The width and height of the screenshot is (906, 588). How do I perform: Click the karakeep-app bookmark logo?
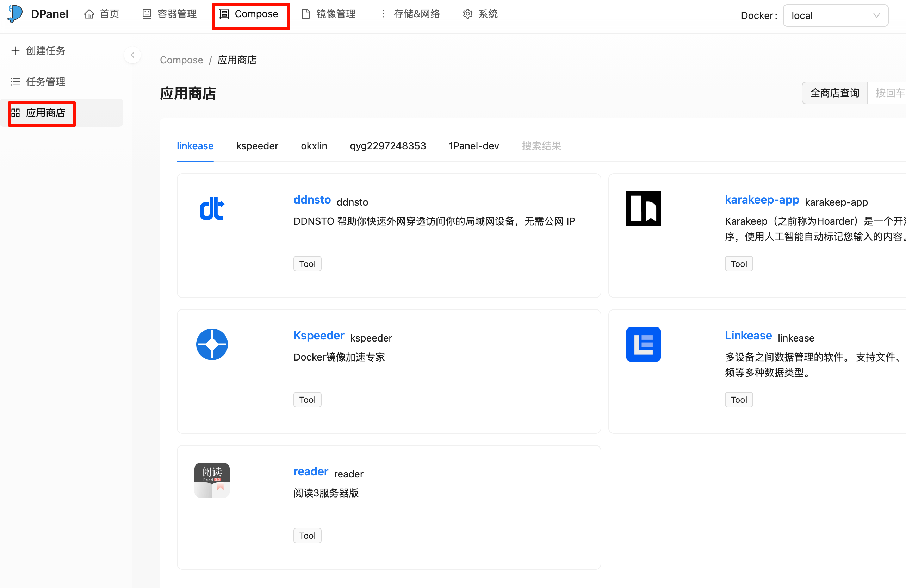643,208
